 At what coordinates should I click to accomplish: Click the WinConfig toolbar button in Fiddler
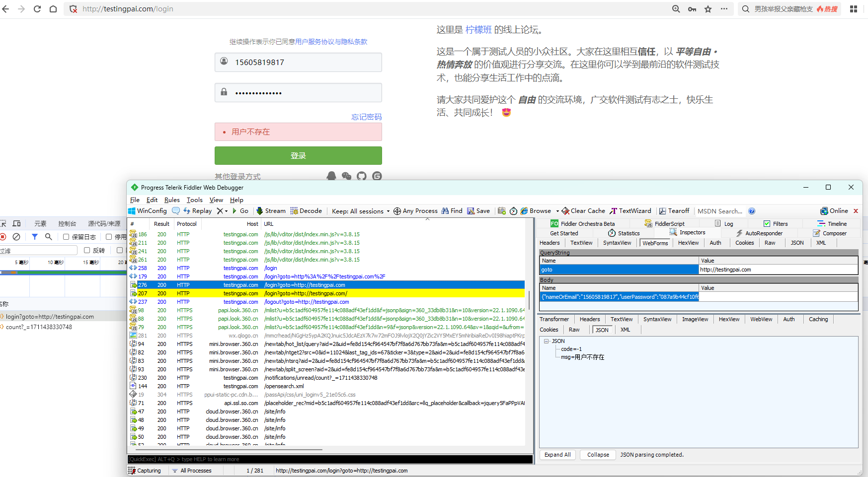pos(148,211)
